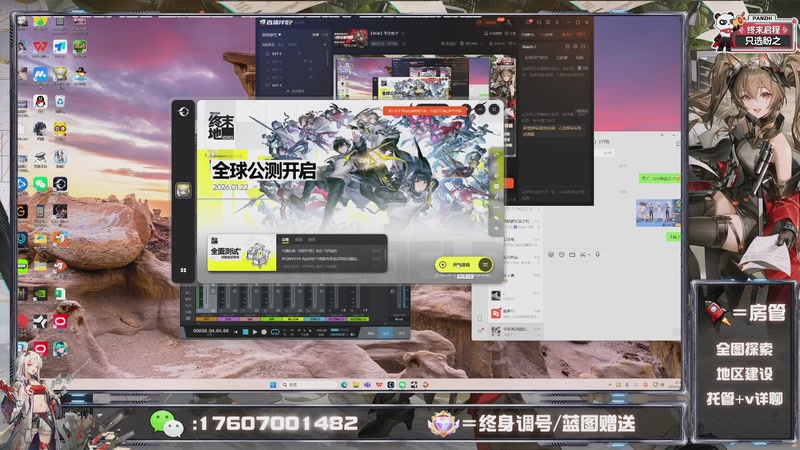
Task: Open the grid apps icon in the launcher sidebar
Action: [184, 270]
